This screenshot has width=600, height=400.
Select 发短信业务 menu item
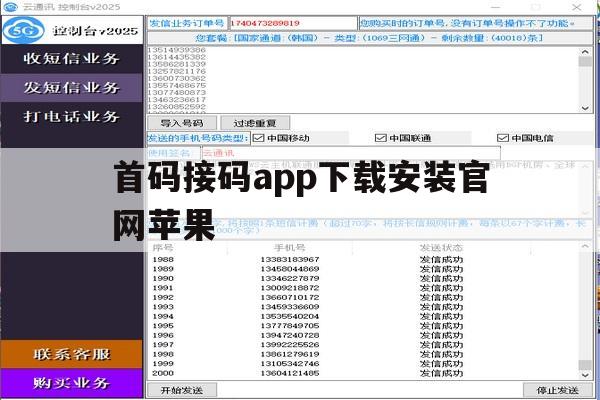coord(72,88)
